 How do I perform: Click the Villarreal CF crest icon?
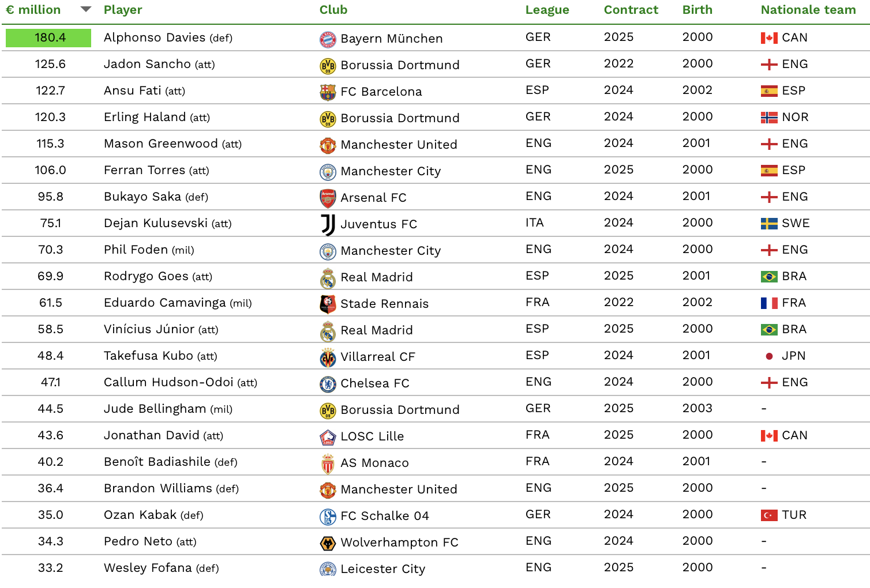coord(328,357)
